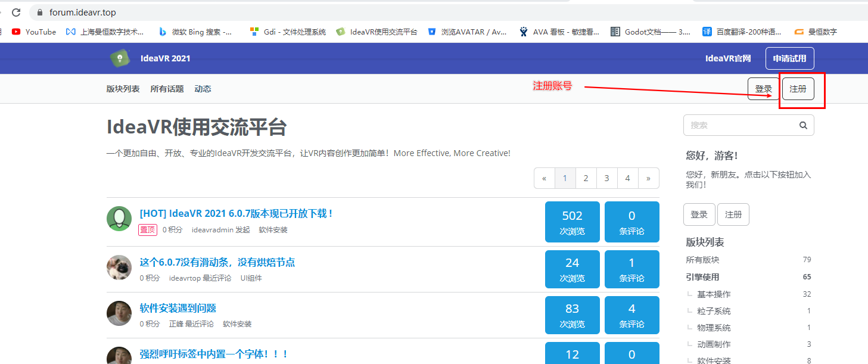Click the cat avatar of second topic
Image resolution: width=868 pixels, height=364 pixels.
(x=119, y=267)
